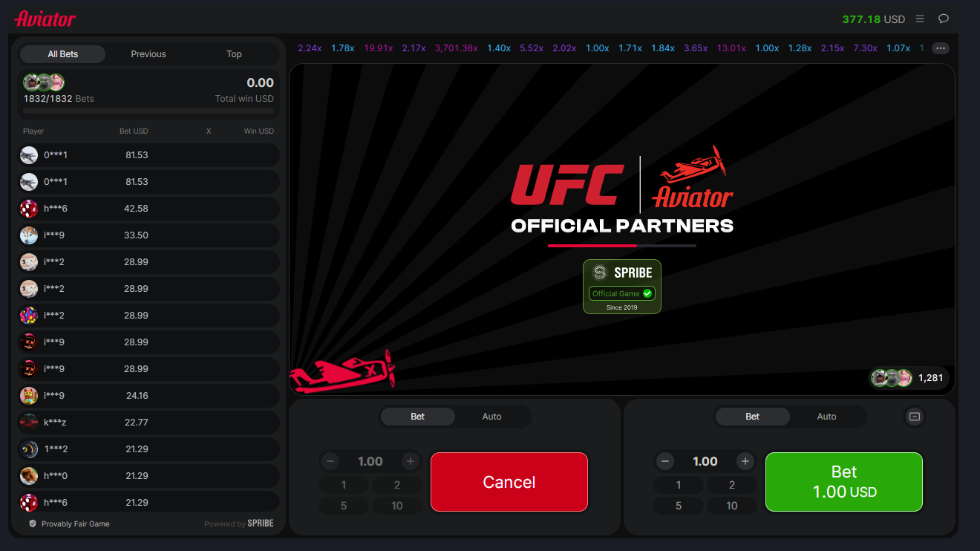Click dice avatar of h***6 betting 42.58
The height and width of the screenshot is (551, 980).
tap(29, 209)
